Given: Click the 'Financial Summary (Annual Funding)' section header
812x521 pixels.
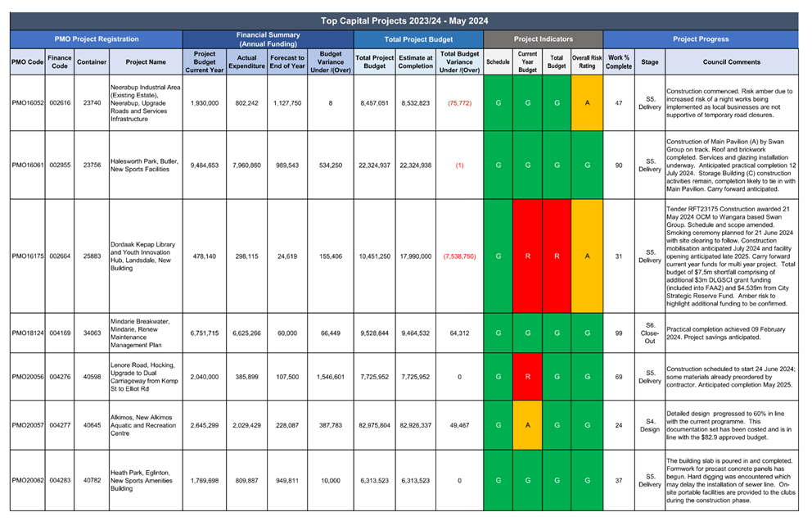Looking at the screenshot, I should click(x=268, y=39).
